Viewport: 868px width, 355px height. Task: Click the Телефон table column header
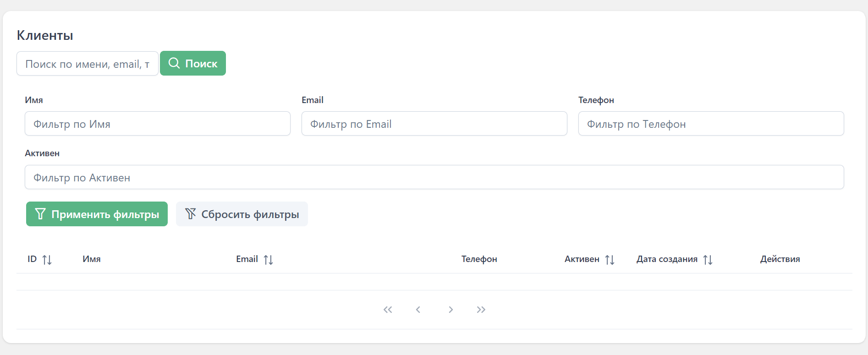[479, 259]
